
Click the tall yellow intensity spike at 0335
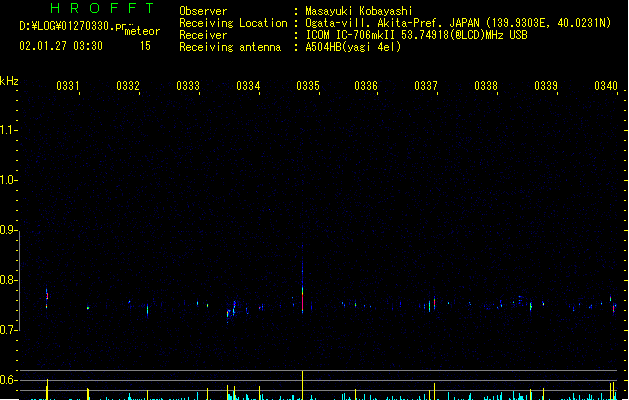(x=302, y=385)
